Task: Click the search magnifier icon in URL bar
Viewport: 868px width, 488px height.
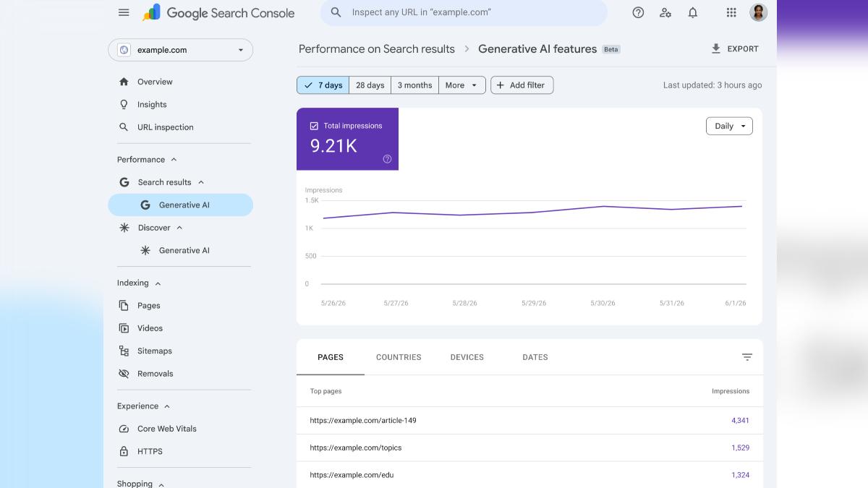Action: coord(336,12)
